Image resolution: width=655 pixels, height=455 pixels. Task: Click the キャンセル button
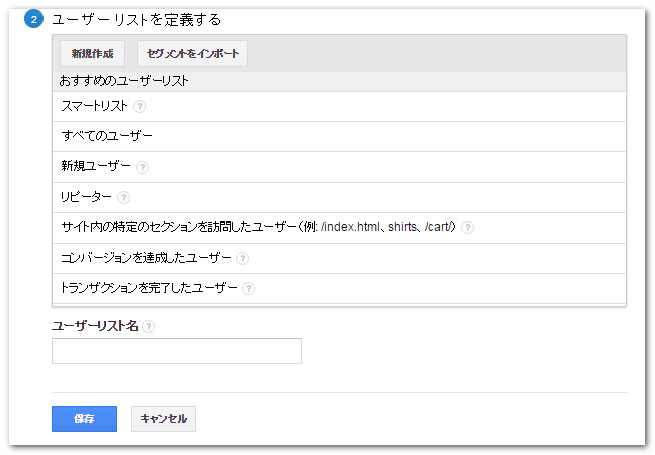click(x=163, y=418)
